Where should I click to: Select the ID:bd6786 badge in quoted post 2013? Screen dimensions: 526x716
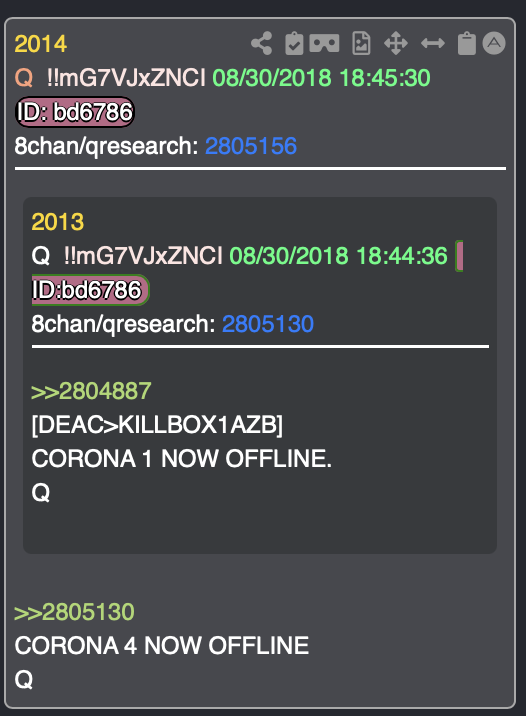[90, 290]
